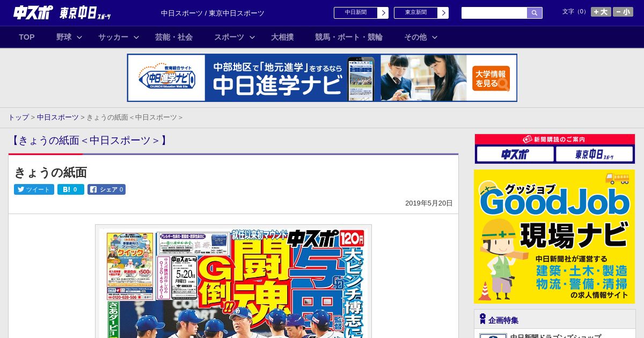Click the 中スポ logo in header
This screenshot has width=644, height=338.
pyautogui.click(x=33, y=13)
